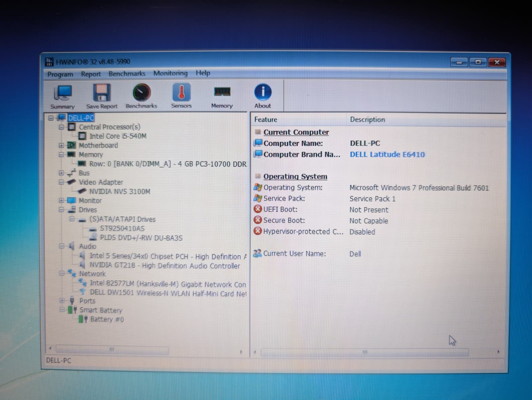532x400 pixels.
Task: Open the Benchmarks gauge icon
Action: [x=142, y=92]
